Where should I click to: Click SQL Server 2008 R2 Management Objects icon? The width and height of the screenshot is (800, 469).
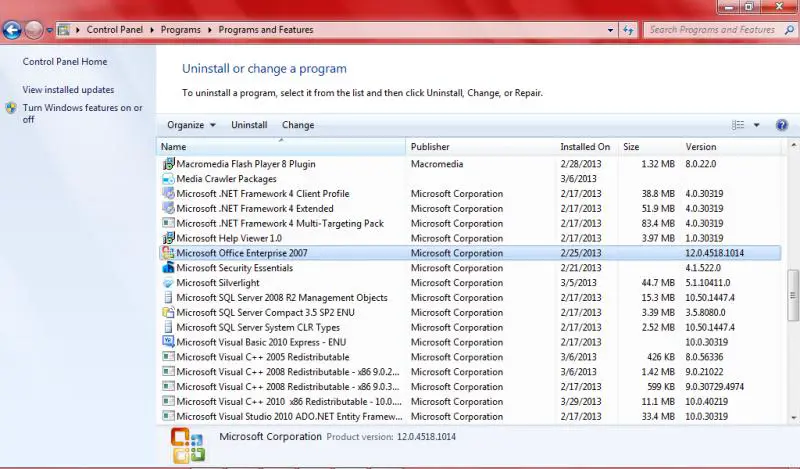pyautogui.click(x=168, y=298)
